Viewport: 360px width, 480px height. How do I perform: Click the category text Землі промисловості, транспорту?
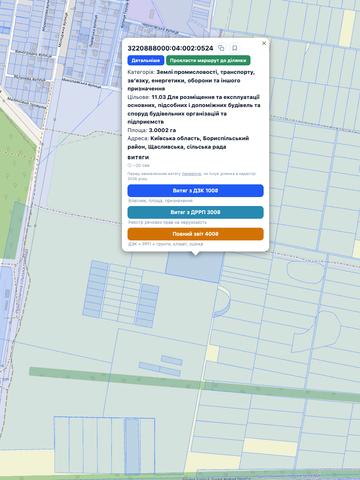coord(206,72)
